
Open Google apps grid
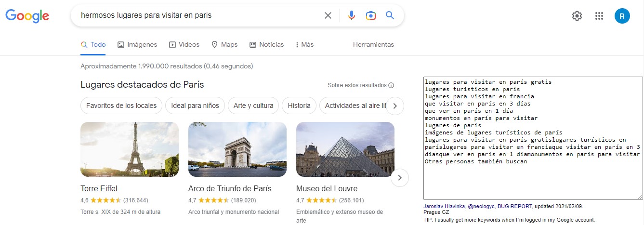[599, 16]
